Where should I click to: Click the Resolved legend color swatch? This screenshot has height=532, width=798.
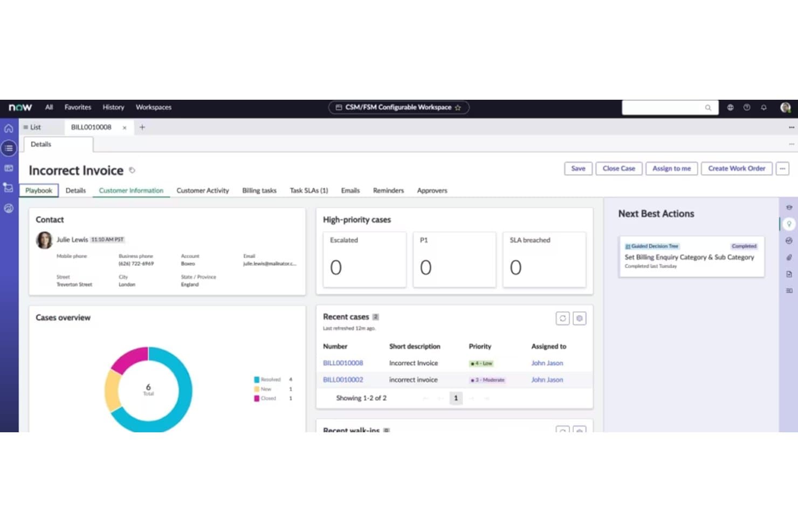(x=257, y=379)
